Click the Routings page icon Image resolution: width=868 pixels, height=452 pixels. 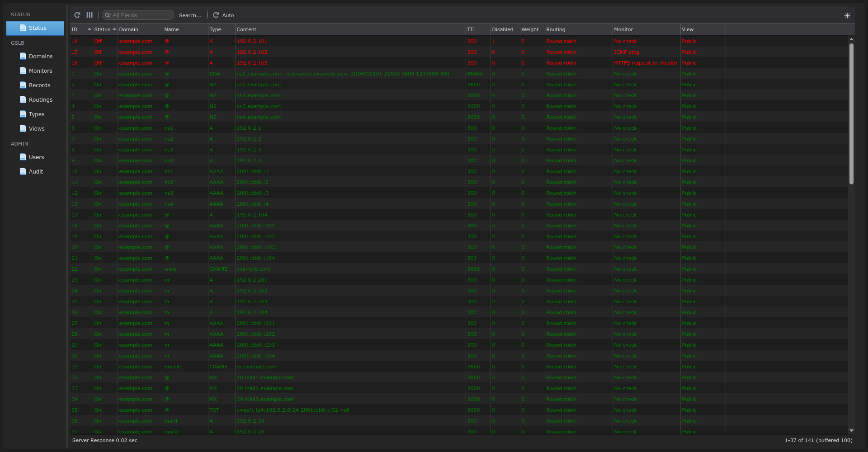pos(23,99)
